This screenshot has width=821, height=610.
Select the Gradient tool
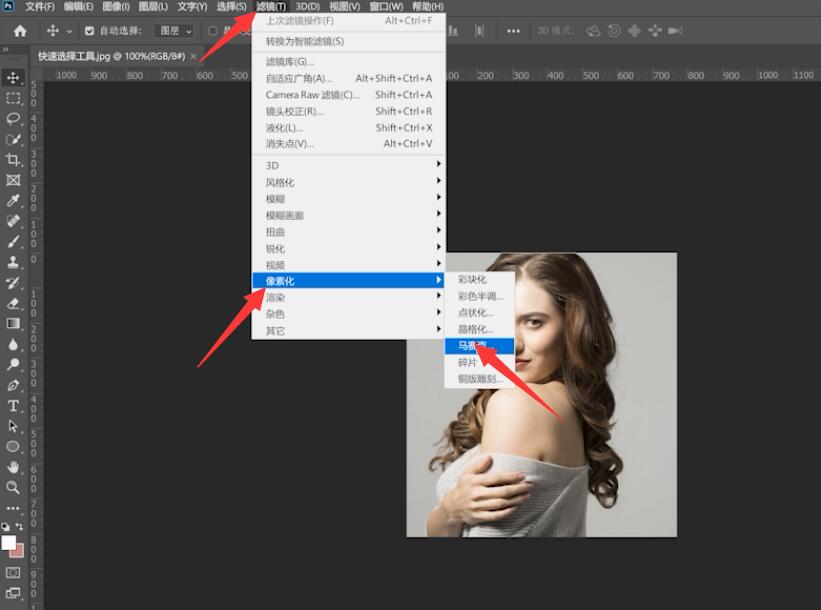pyautogui.click(x=13, y=324)
